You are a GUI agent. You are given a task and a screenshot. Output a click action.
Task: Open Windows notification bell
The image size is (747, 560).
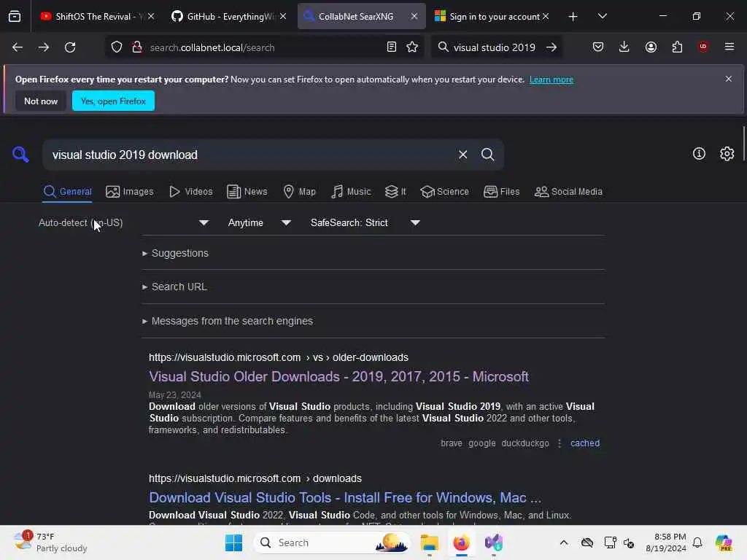pos(697,542)
